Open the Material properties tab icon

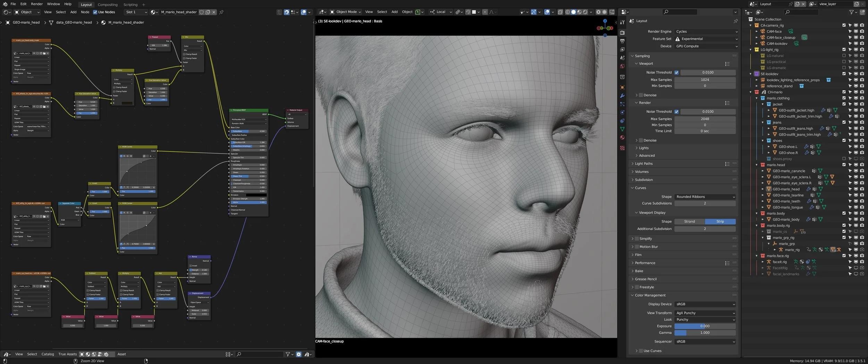(x=622, y=137)
